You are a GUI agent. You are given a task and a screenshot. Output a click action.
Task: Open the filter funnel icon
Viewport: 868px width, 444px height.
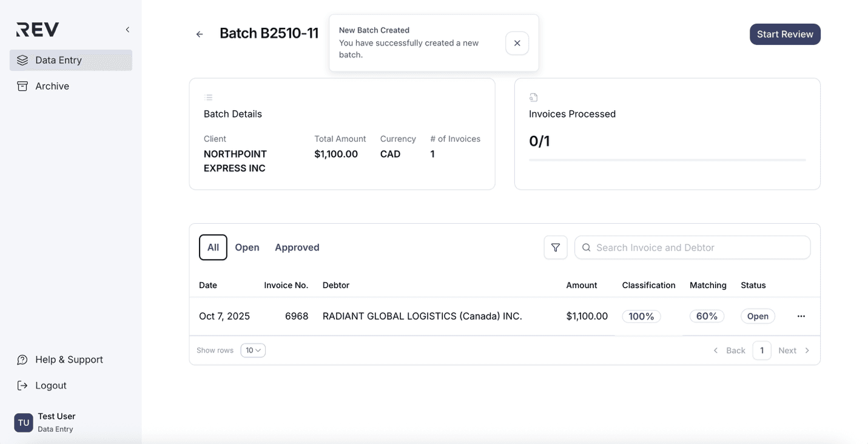click(555, 247)
